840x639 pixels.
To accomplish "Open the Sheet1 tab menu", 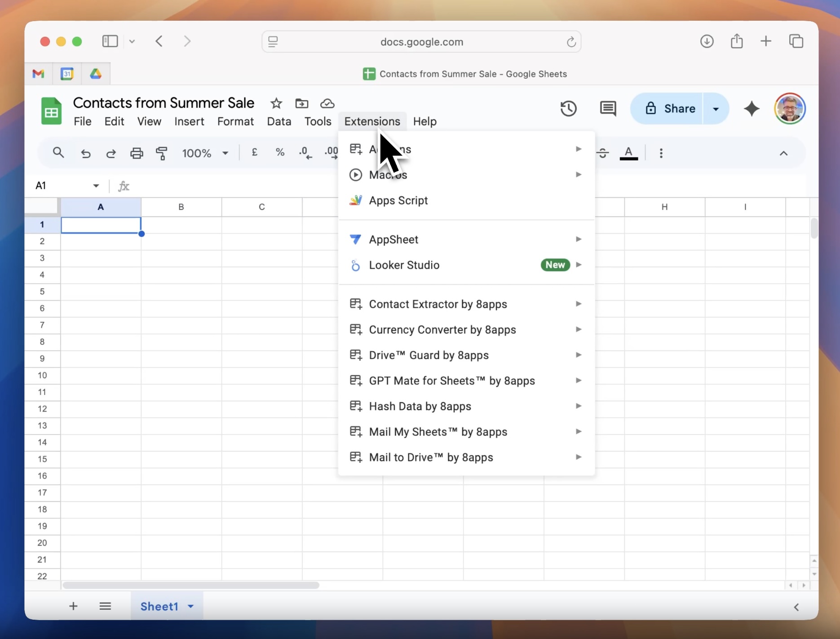I will click(191, 606).
